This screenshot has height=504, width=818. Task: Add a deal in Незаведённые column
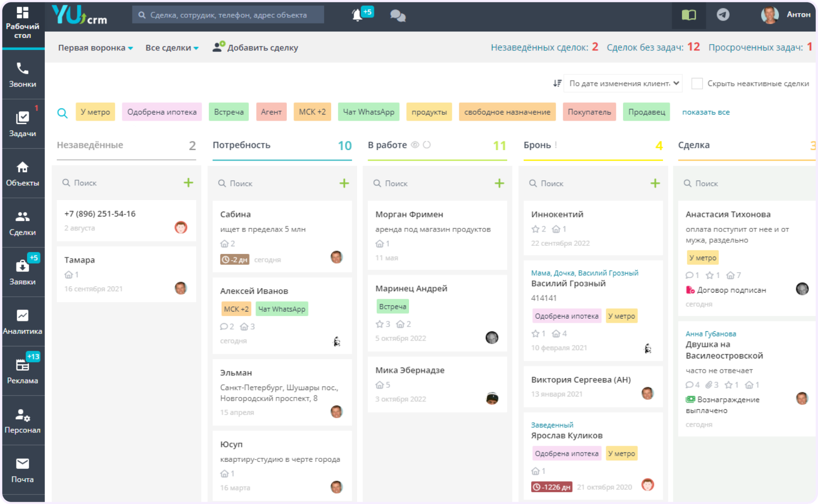tap(188, 182)
